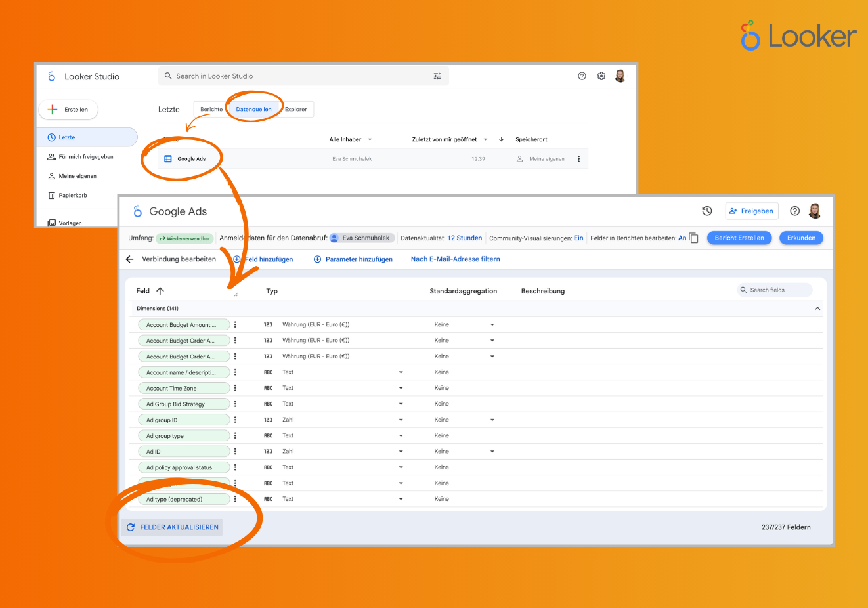Click the Search fields input
Screen dimensions: 868x608
[x=778, y=290]
